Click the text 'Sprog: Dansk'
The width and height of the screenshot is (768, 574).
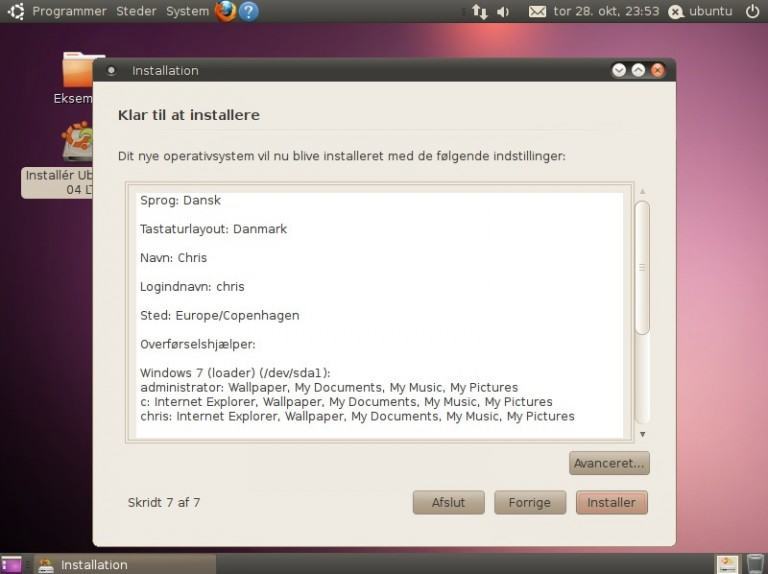pos(180,200)
